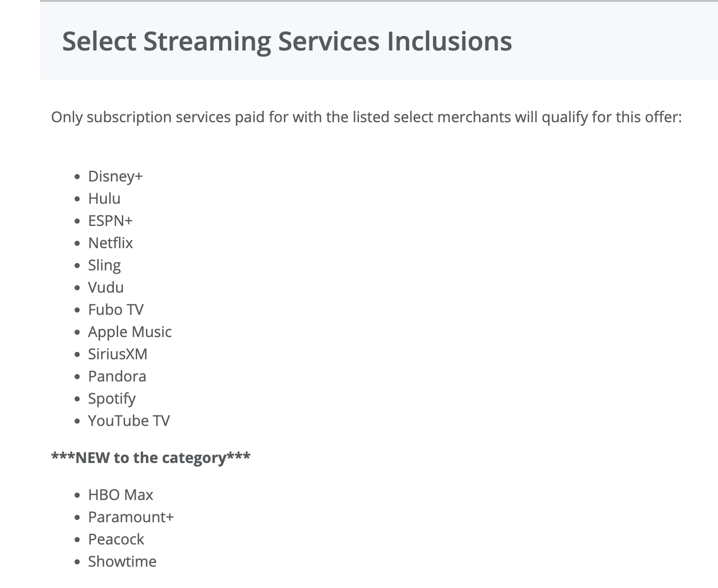
Task: Select the Sling list entry
Action: click(104, 265)
